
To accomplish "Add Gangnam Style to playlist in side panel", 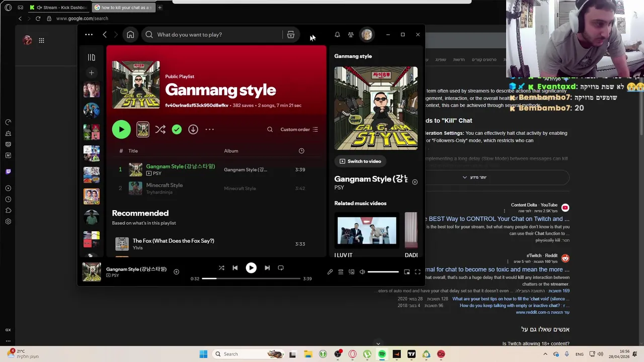I will 415,182.
